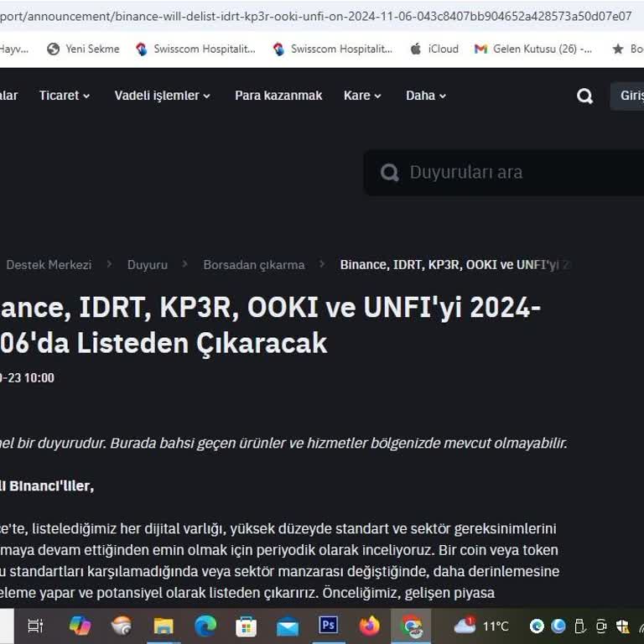
Task: Click the Duyuruları ara search field
Action: 504,173
